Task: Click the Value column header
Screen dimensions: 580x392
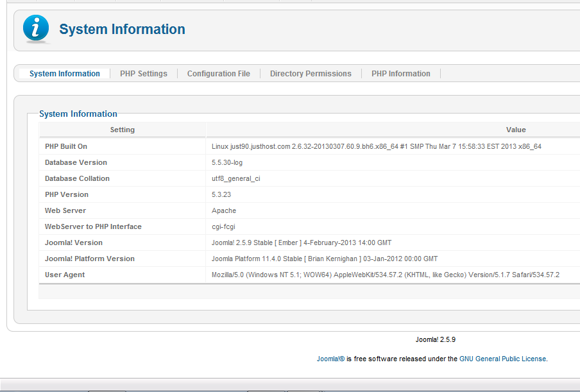Action: coord(515,130)
